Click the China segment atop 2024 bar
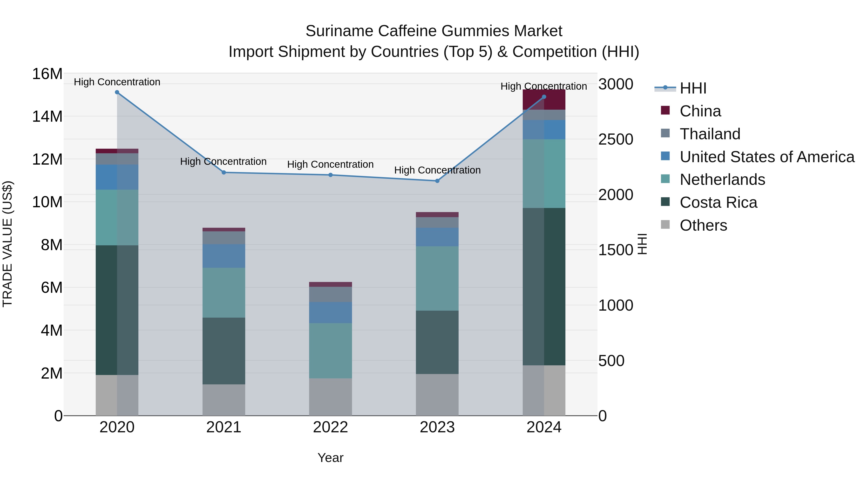This screenshot has width=868, height=488. tap(544, 100)
